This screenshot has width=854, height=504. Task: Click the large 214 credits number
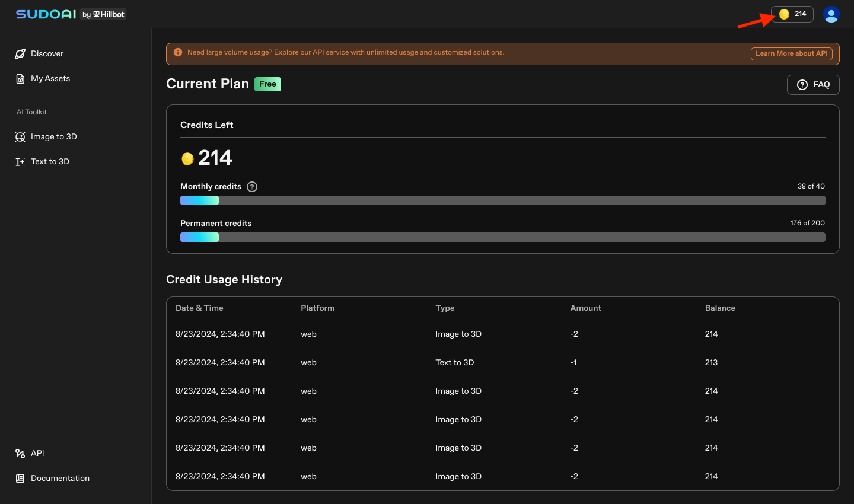(x=215, y=158)
